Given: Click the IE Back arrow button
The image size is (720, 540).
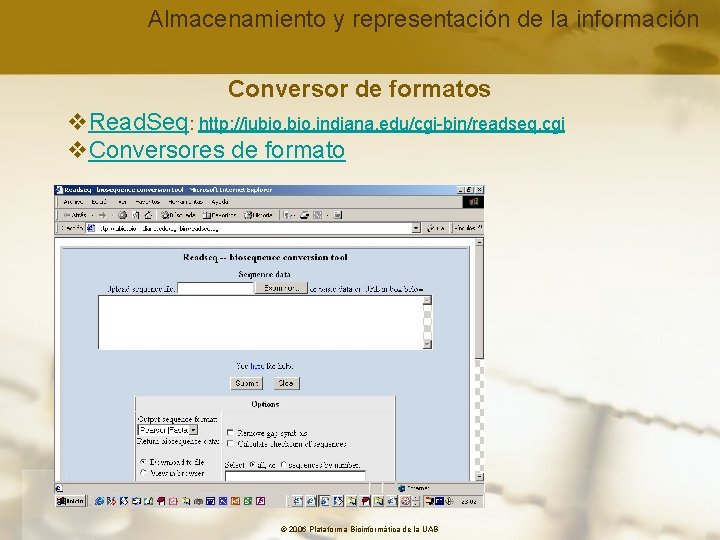Looking at the screenshot, I should (x=75, y=215).
